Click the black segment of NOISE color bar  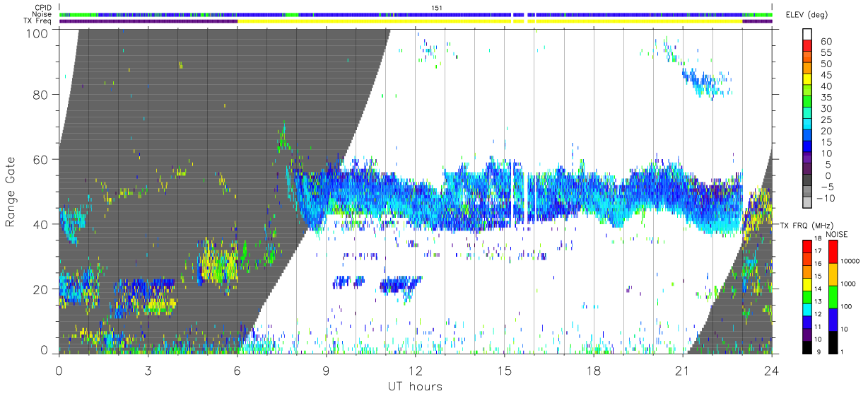[x=833, y=342]
